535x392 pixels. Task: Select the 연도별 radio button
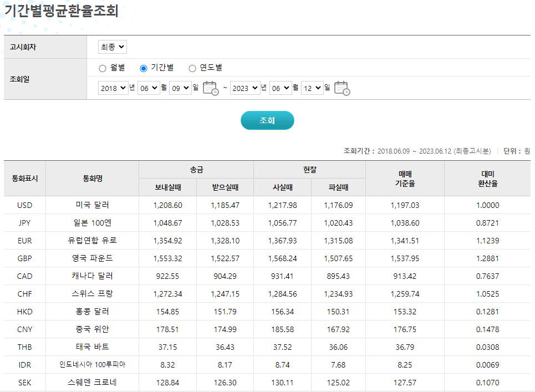[192, 68]
